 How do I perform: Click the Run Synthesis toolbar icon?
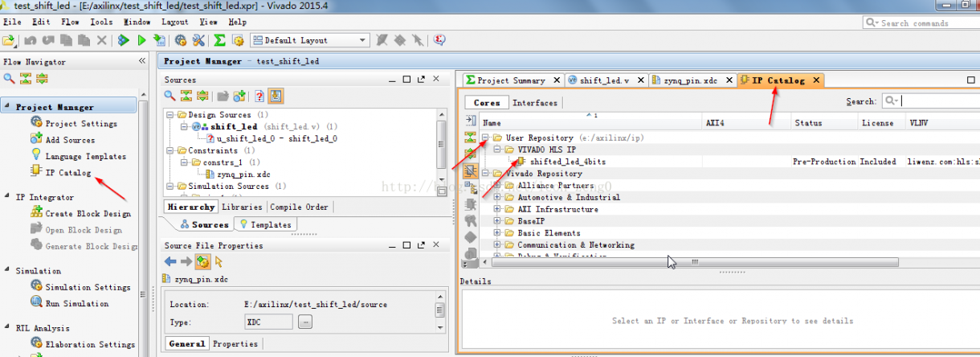tap(124, 40)
